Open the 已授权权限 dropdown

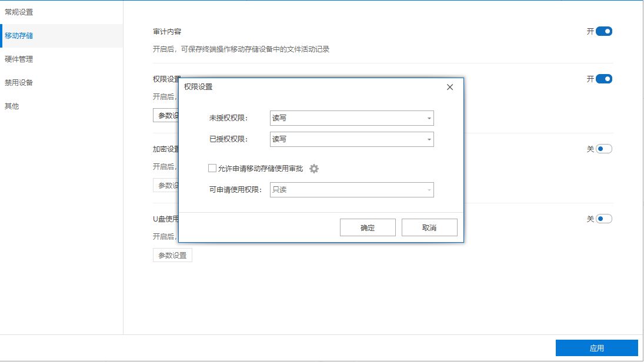point(352,139)
